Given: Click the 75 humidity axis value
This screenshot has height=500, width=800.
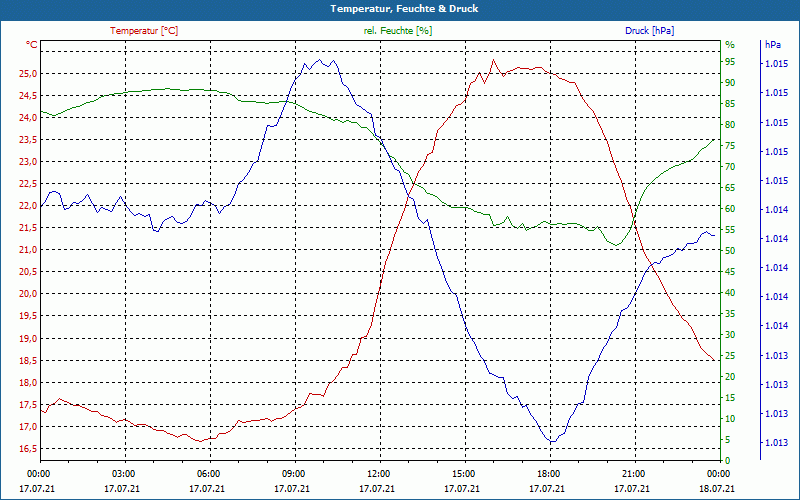Looking at the screenshot, I should click(730, 146).
